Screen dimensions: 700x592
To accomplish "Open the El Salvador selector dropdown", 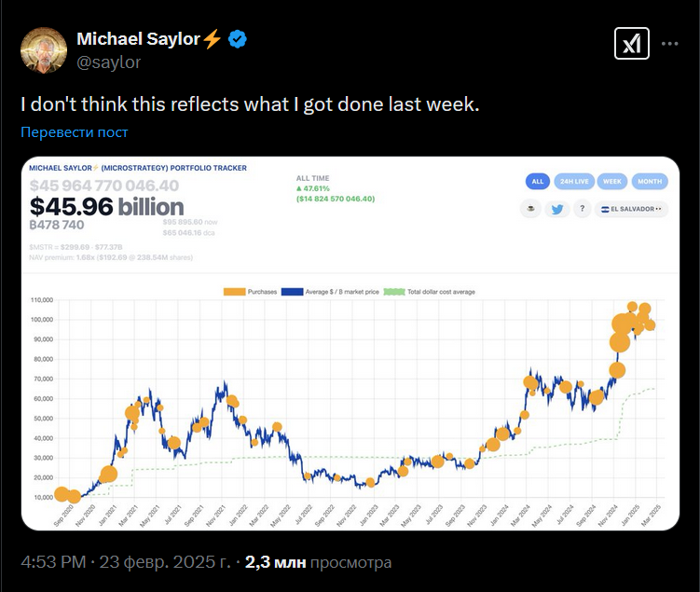I will pyautogui.click(x=631, y=209).
